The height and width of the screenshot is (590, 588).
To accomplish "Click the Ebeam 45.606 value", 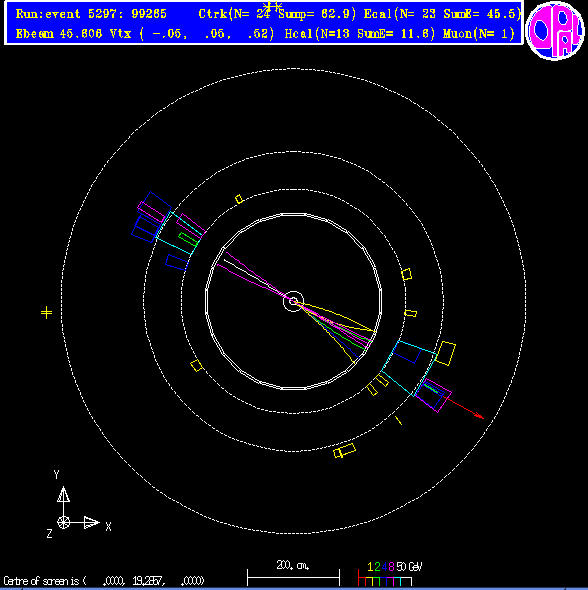I will 59,34.
